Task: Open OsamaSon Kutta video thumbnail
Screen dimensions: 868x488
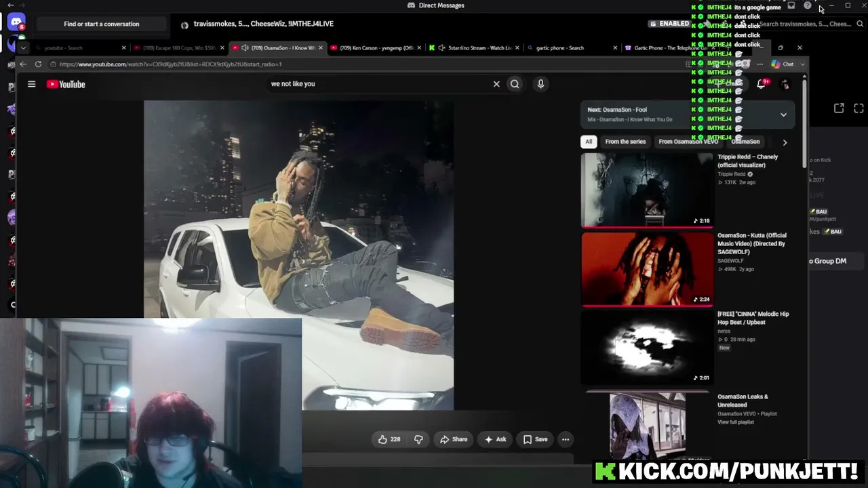Action: point(647,269)
